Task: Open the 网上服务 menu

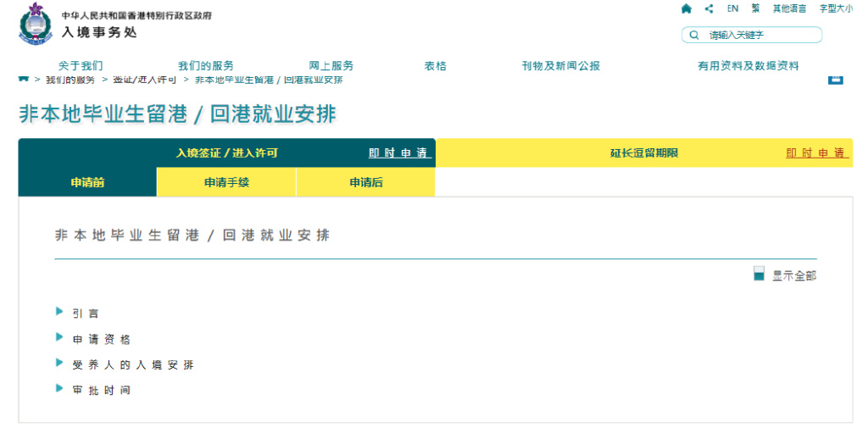Action: pos(331,66)
